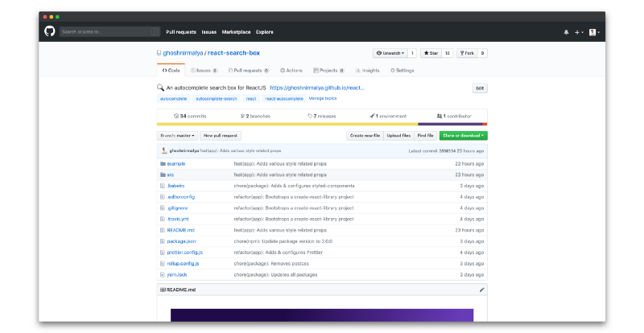Open the package.json file link
This screenshot has height=333, width=644.
click(x=181, y=241)
